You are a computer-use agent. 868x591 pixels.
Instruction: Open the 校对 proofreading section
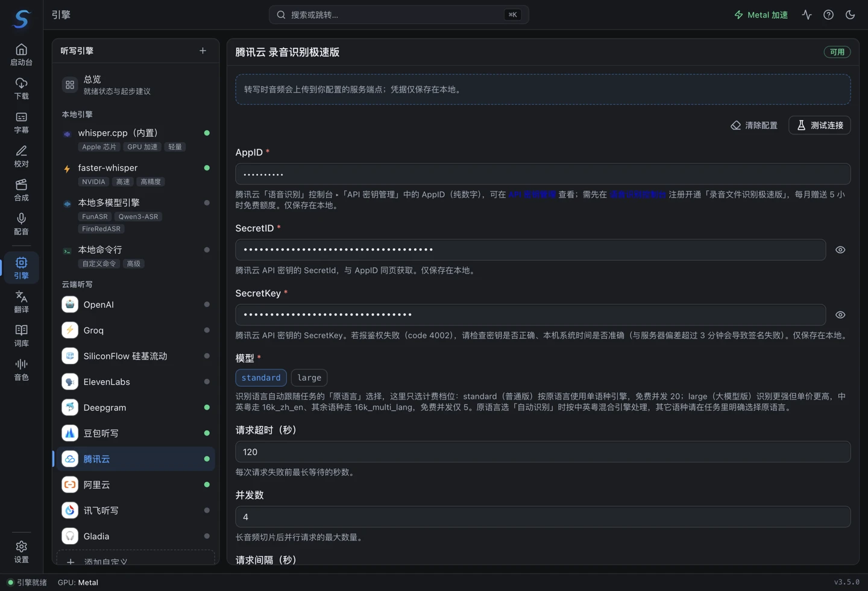[x=21, y=156]
